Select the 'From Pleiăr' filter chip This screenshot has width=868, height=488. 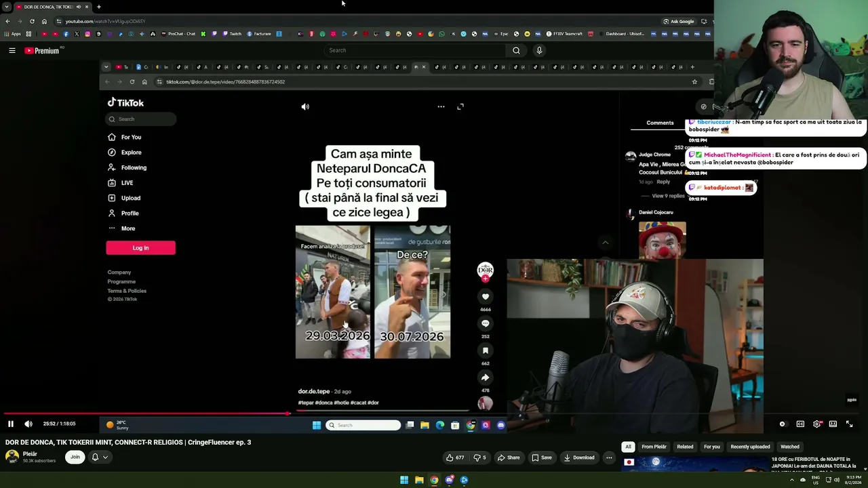654,447
